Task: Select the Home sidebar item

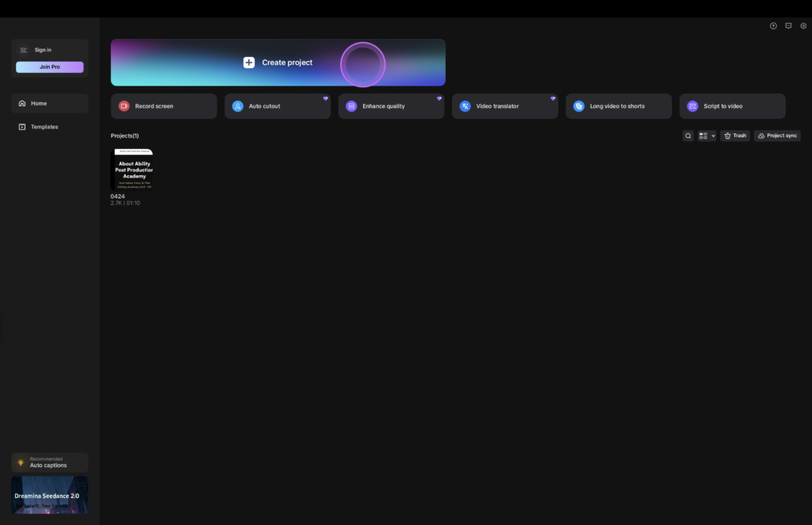Action: [49, 103]
